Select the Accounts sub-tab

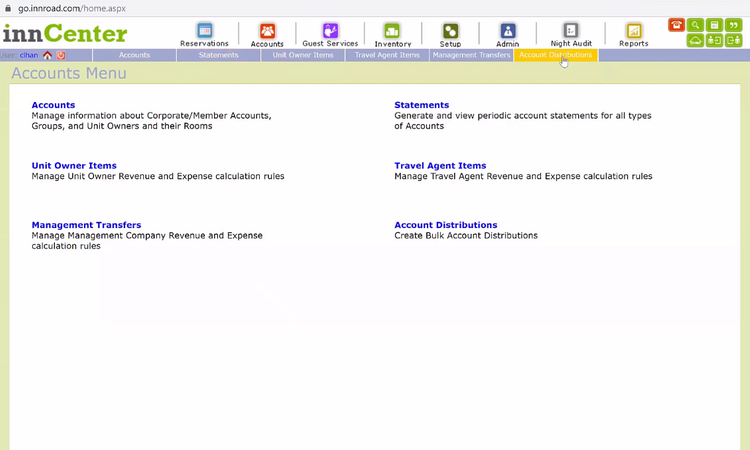coord(134,55)
